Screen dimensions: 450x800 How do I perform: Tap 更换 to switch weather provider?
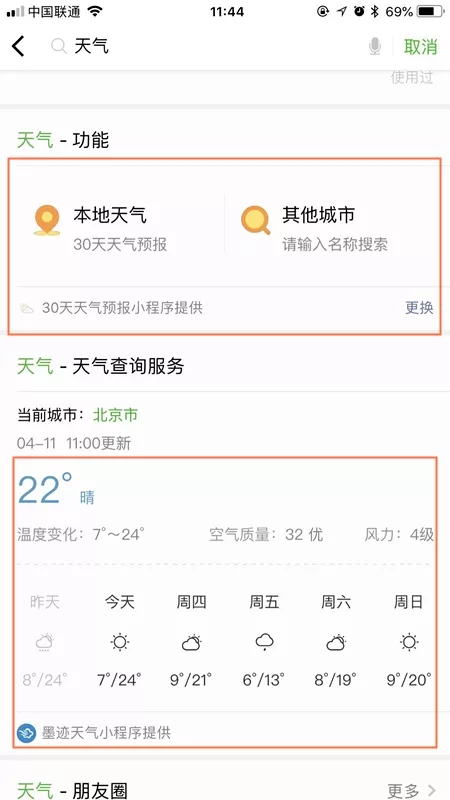click(x=419, y=308)
